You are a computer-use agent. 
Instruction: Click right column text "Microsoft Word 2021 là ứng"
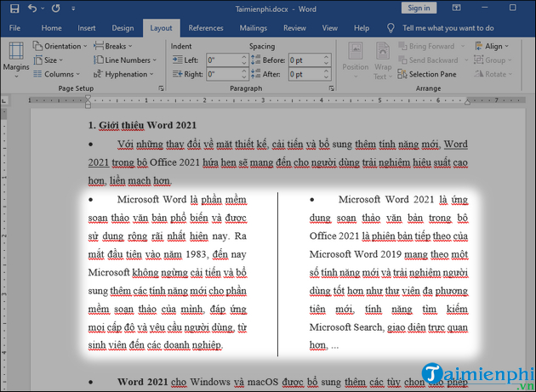tap(403, 200)
